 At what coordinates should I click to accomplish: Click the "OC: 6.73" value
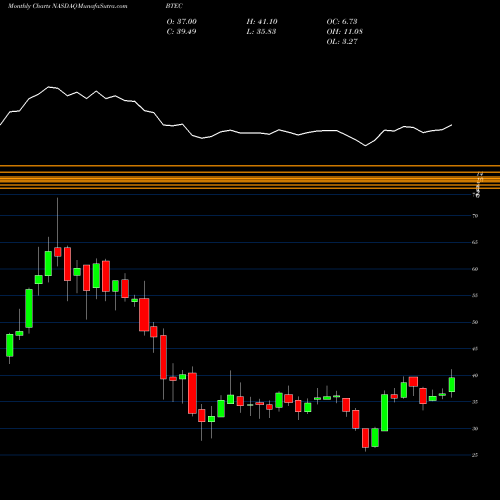pyautogui.click(x=342, y=21)
